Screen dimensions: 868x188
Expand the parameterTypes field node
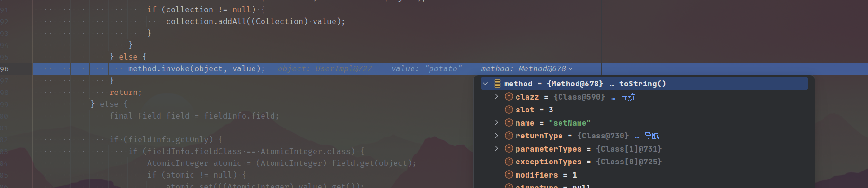pos(496,148)
